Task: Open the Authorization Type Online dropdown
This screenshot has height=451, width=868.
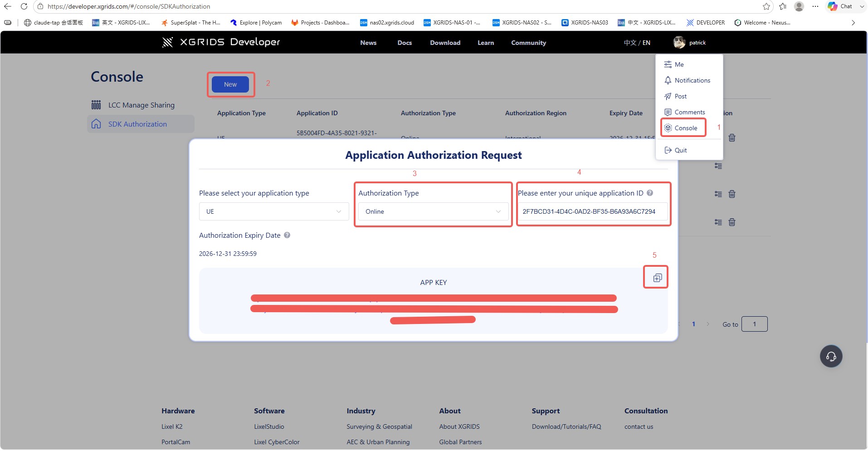Action: coord(433,211)
